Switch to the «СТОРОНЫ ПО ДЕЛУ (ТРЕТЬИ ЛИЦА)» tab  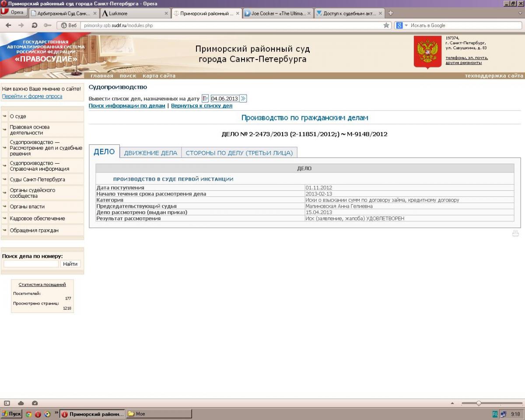click(x=239, y=153)
